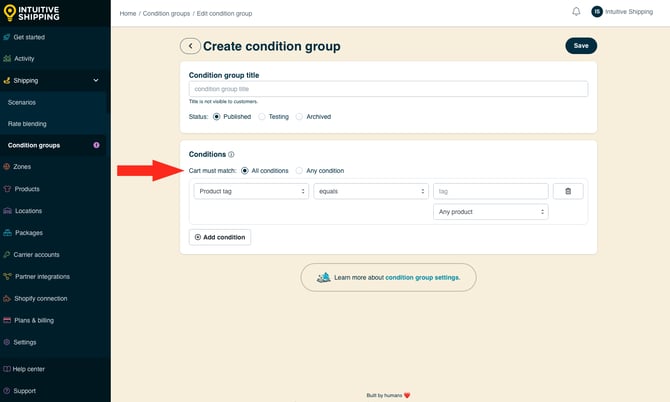670x402 pixels.
Task: Open Activity in the sidebar
Action: click(24, 59)
